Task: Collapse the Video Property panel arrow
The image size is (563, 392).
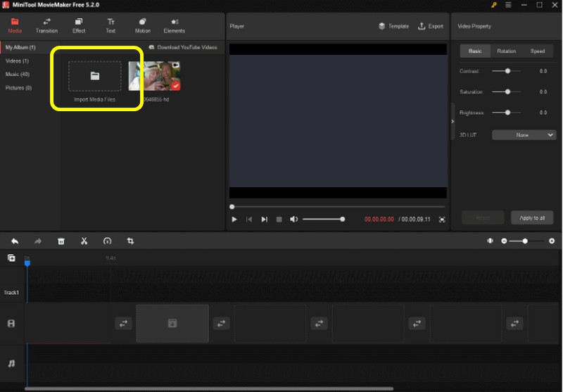Action: click(453, 121)
